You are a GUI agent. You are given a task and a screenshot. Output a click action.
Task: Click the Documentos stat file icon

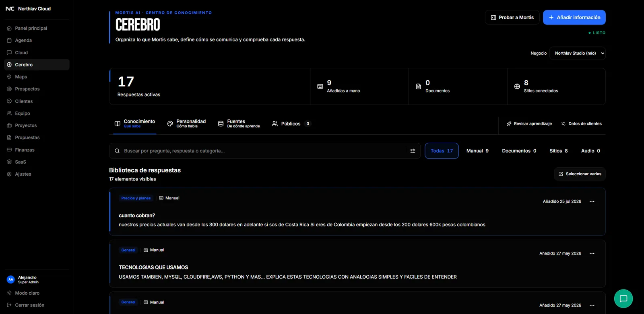pyautogui.click(x=419, y=86)
